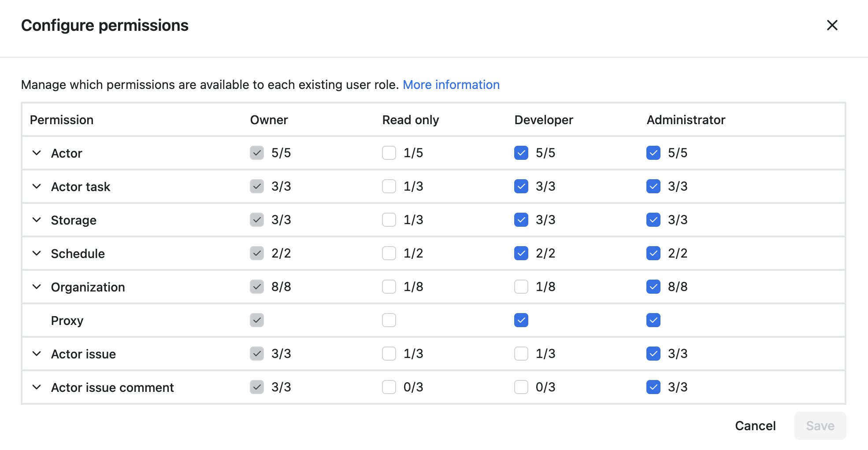This screenshot has height=450, width=868.
Task: Expand the Actor issue comment group
Action: point(37,387)
